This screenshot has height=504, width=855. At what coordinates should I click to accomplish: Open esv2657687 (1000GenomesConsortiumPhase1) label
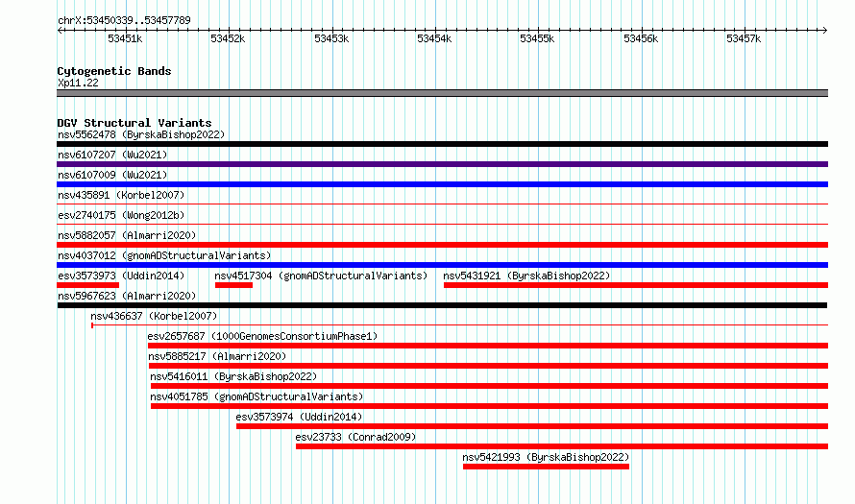(x=263, y=336)
